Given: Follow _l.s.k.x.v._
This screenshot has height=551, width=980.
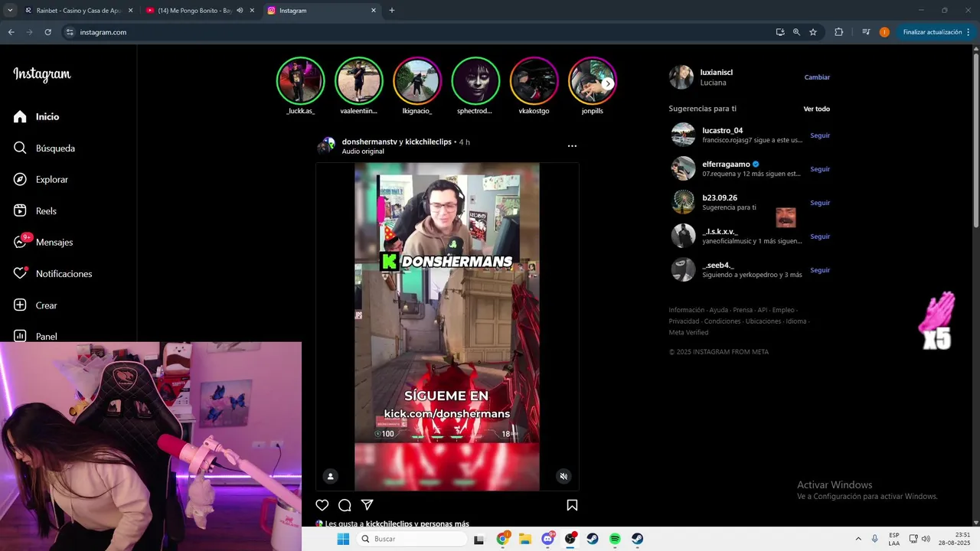Looking at the screenshot, I should click(x=820, y=236).
